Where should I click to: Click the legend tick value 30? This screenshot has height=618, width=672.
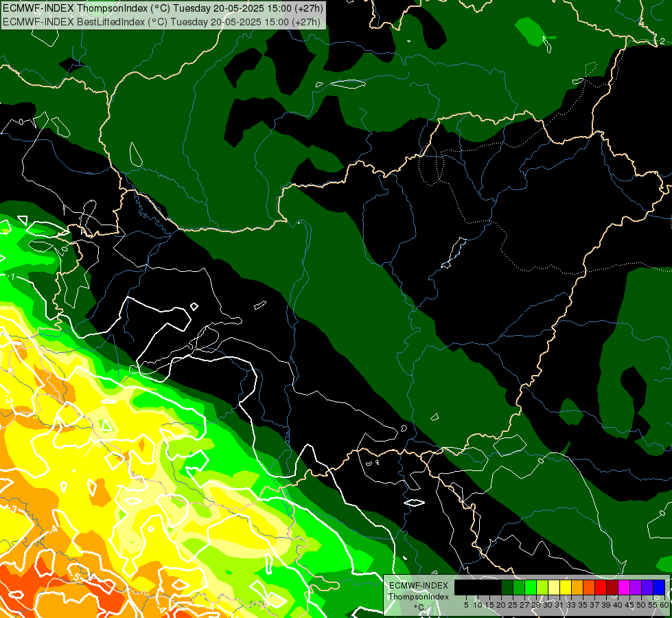548,605
